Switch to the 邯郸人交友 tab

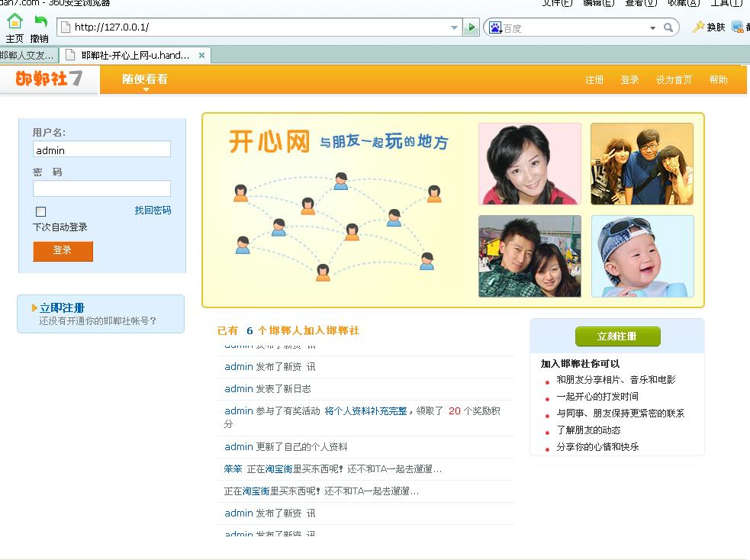point(29,56)
